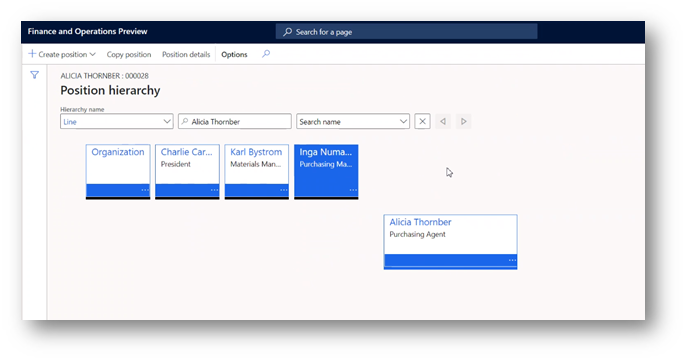Click Purchasing Agent text on Alicia card

418,234
